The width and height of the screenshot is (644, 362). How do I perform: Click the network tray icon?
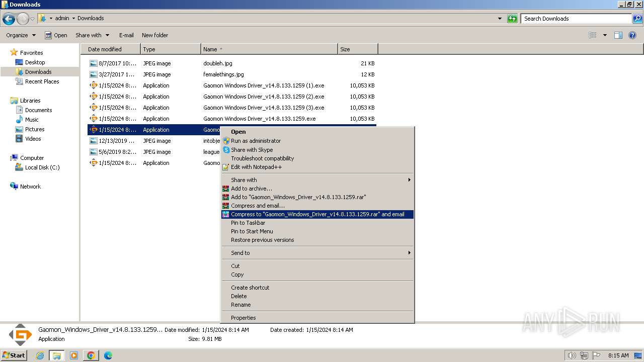coord(584,355)
